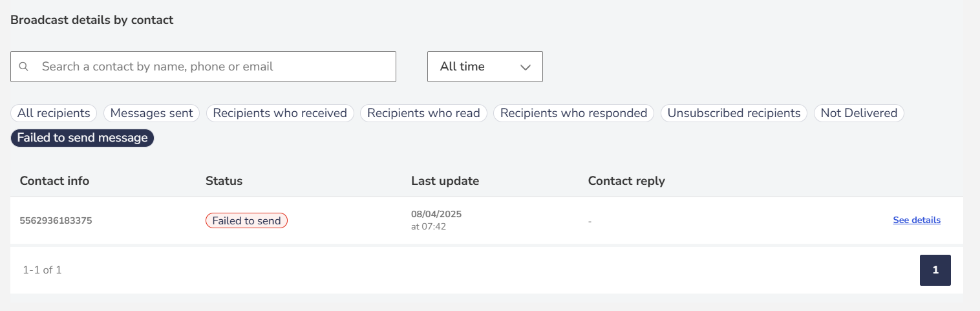
Task: Filter by Messages sent
Action: [152, 113]
